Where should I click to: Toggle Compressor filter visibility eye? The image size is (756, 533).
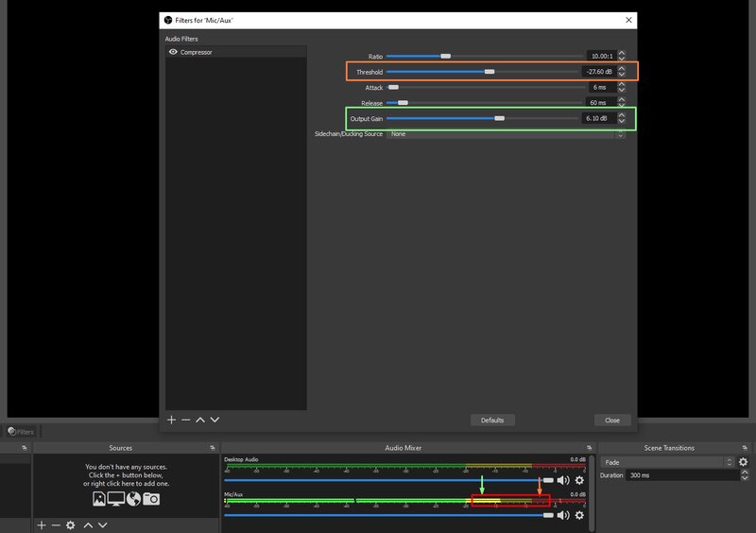click(173, 52)
